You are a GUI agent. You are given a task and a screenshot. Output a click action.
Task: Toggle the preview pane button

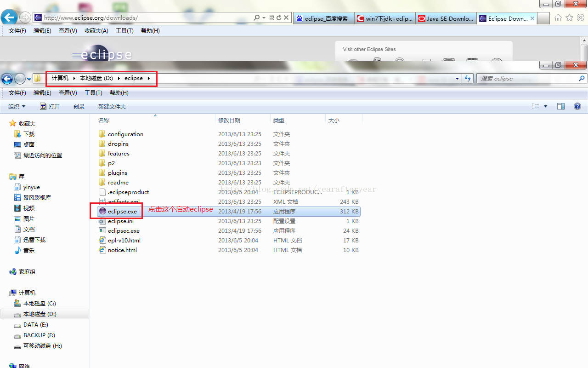pos(561,106)
